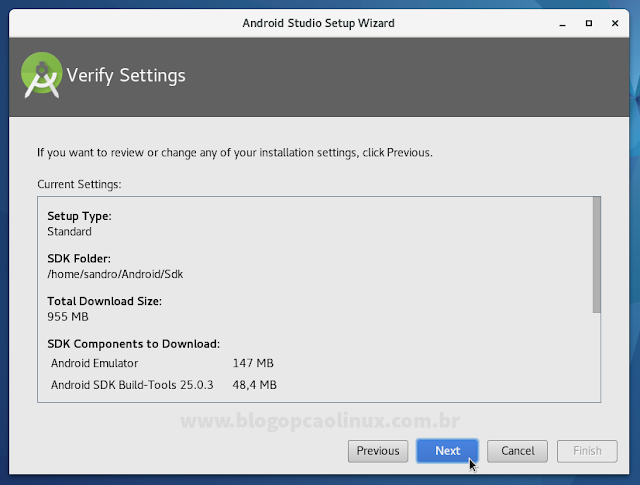The image size is (640, 485).
Task: Minimize the Setup Wizard window
Action: (562, 24)
